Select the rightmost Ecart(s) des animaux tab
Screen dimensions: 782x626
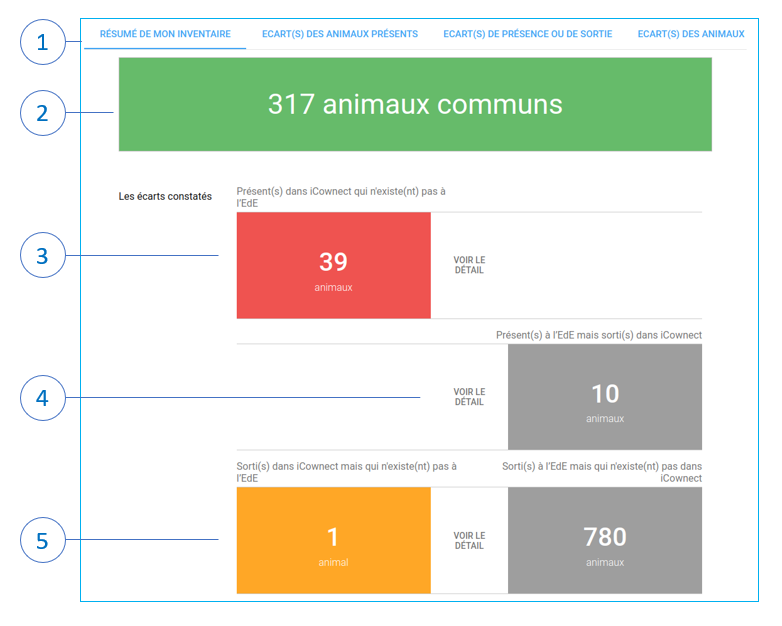pos(691,34)
